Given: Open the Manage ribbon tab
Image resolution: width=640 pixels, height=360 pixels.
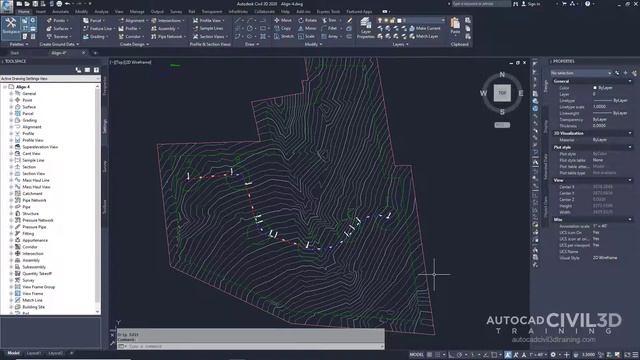Looking at the screenshot, I should pos(137,12).
